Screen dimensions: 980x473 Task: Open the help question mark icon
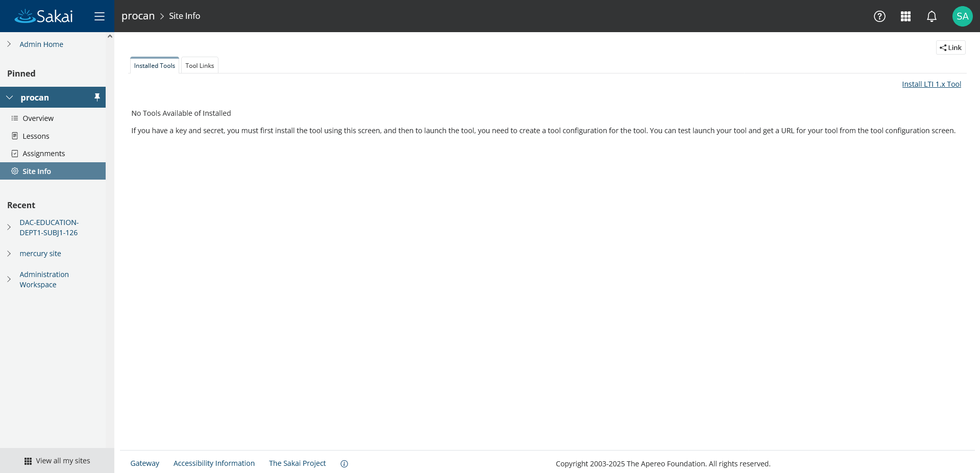(x=879, y=16)
